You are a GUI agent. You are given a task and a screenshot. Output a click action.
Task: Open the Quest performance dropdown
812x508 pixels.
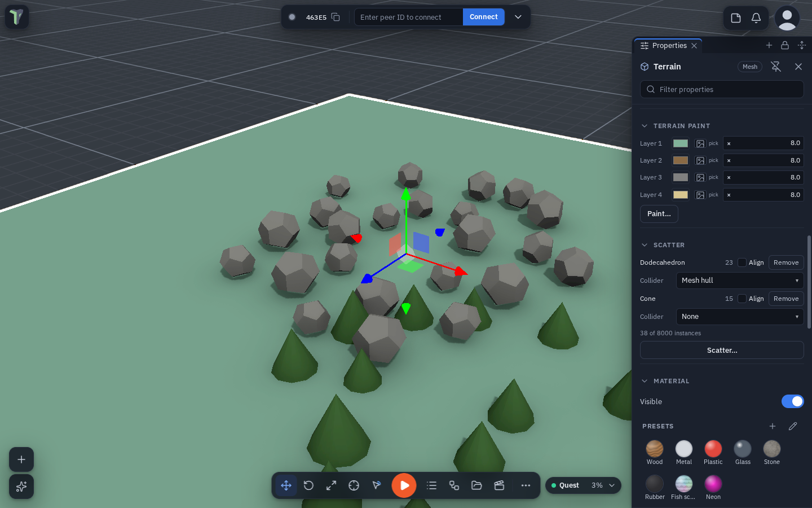coord(583,485)
